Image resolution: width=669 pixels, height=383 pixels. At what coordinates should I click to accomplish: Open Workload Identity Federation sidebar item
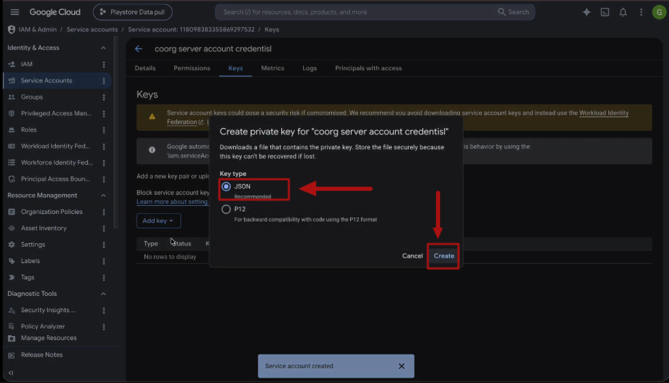(x=55, y=146)
